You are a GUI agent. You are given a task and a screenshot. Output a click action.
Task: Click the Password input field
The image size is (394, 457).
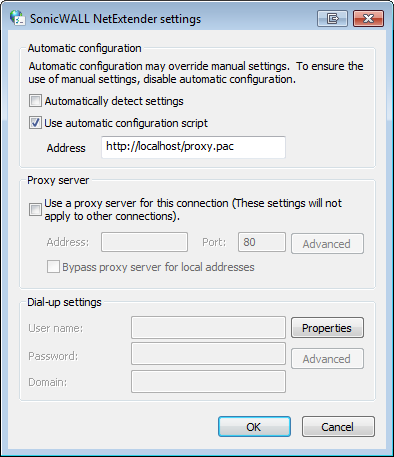click(x=208, y=354)
